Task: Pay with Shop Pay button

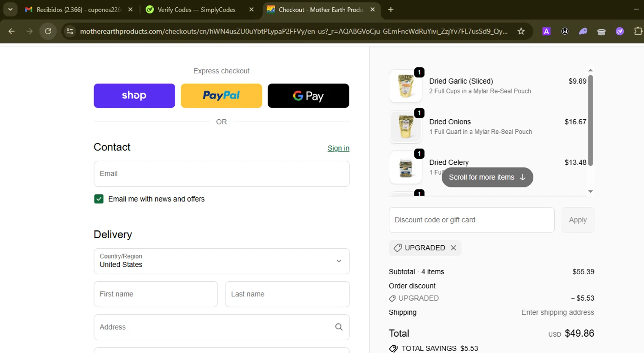Action: click(134, 96)
